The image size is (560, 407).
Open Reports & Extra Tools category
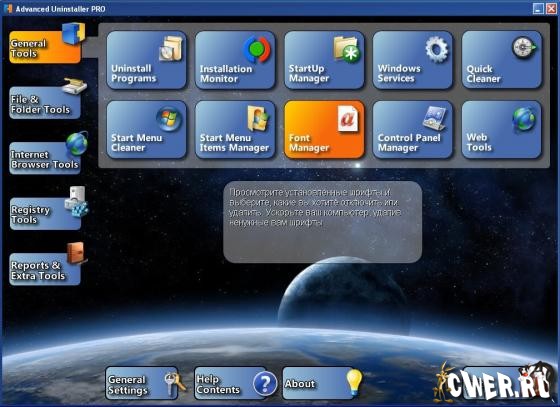[45, 269]
